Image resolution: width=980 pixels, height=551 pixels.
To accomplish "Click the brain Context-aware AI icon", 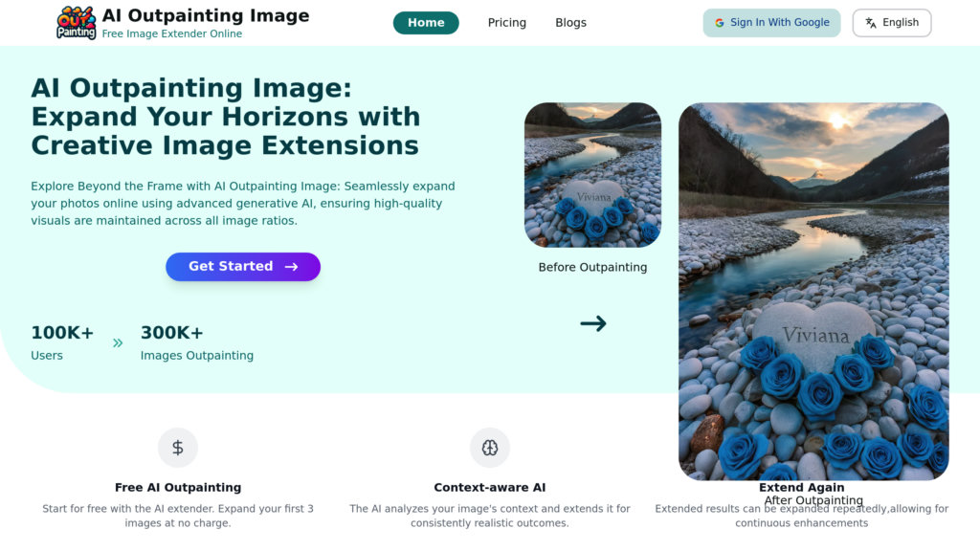I will click(x=490, y=448).
